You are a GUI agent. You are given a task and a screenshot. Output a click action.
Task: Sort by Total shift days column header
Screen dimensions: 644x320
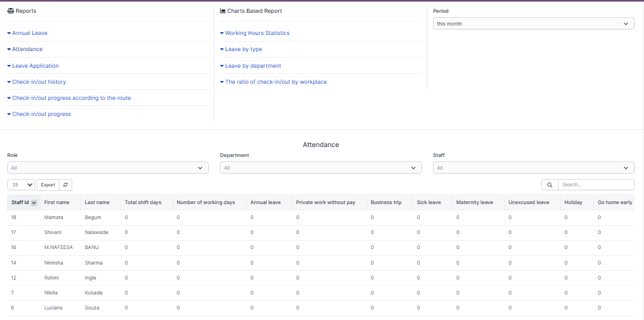[x=143, y=202]
